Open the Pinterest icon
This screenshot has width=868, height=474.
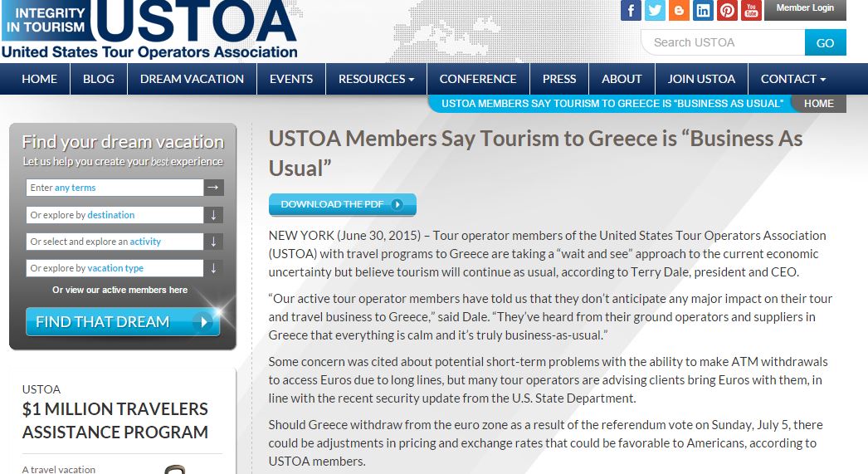728,10
